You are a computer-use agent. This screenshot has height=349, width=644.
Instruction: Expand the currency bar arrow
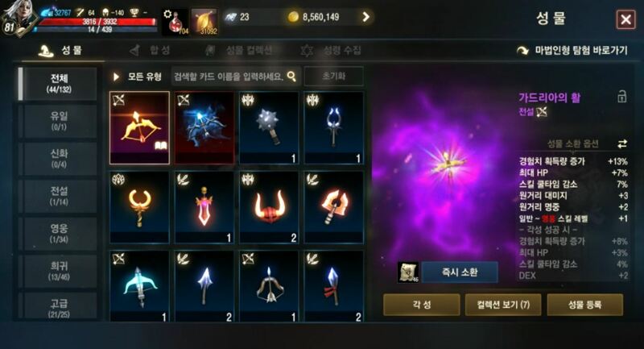365,17
